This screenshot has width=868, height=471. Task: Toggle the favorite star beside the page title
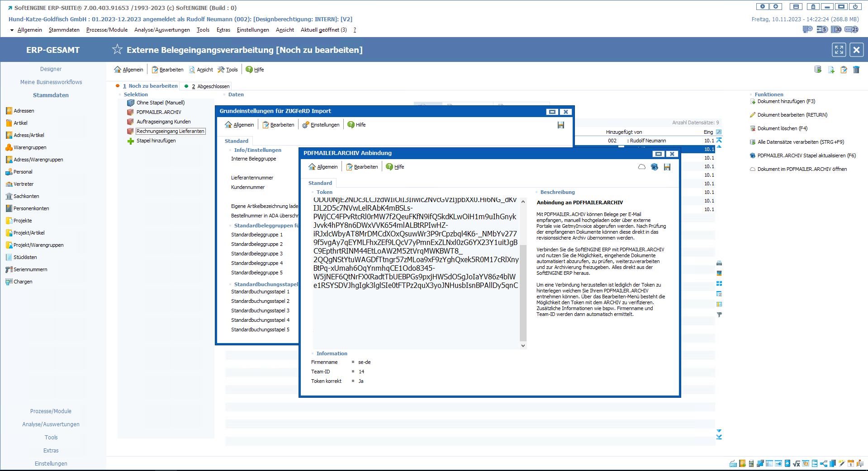pos(117,49)
